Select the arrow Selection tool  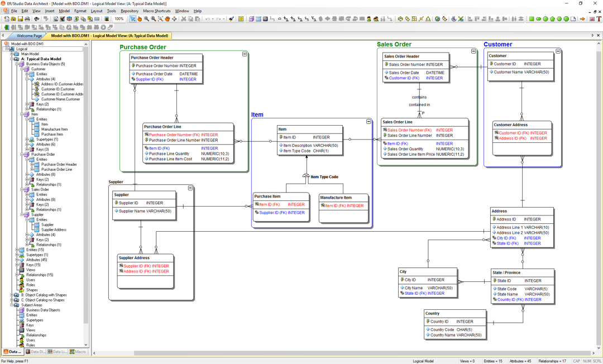tap(133, 19)
